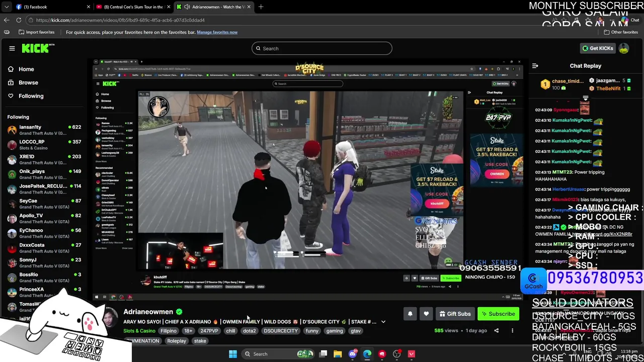Select the DSOURCECITY tag
644x362 pixels.
coord(281,331)
